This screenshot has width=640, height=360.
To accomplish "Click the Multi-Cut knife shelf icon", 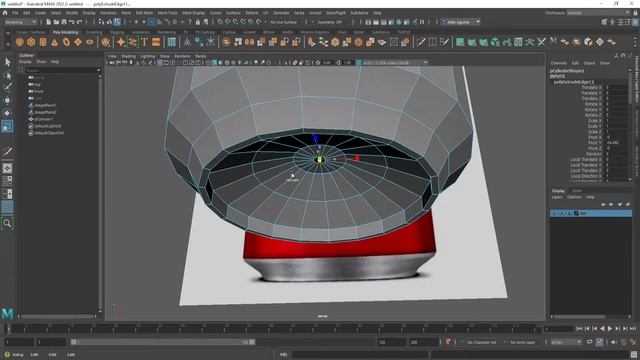I will pyautogui.click(x=420, y=42).
